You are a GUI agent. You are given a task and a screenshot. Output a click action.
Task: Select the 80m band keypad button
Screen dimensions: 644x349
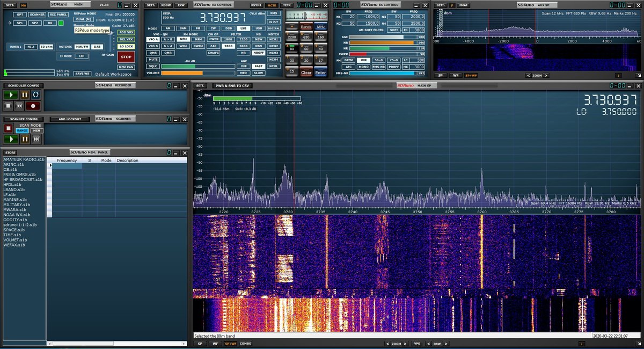[x=291, y=49]
